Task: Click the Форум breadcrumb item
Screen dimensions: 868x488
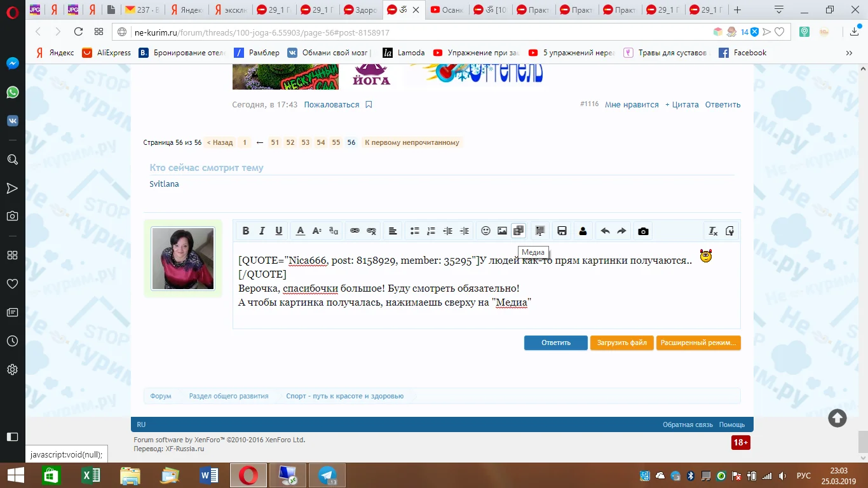Action: [x=161, y=396]
